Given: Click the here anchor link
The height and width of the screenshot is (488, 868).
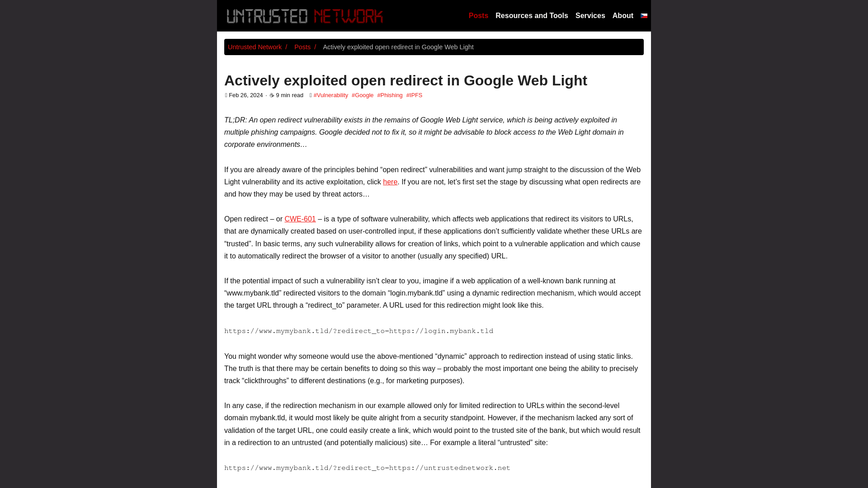Looking at the screenshot, I should click(390, 182).
